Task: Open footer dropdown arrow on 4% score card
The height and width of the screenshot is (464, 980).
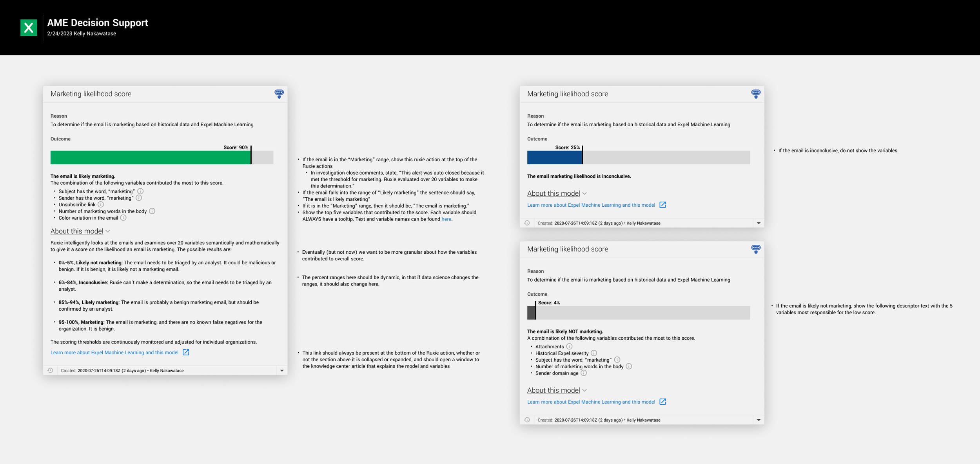Action: (x=759, y=420)
